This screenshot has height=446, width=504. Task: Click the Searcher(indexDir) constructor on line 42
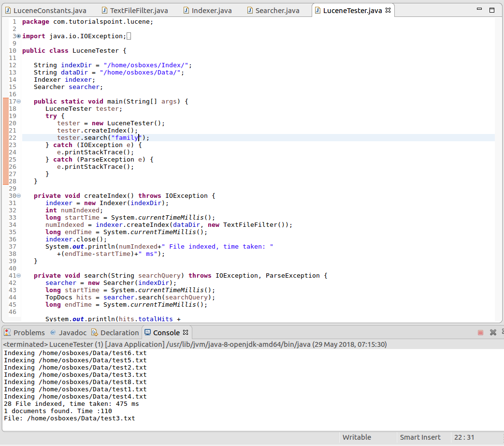pyautogui.click(x=138, y=283)
